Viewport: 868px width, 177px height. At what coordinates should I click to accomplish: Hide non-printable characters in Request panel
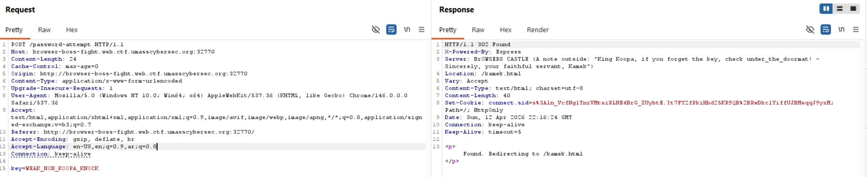click(x=375, y=29)
